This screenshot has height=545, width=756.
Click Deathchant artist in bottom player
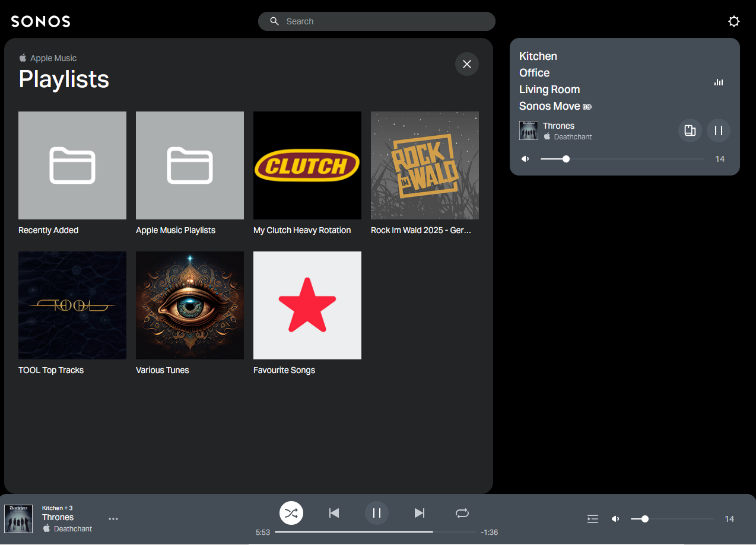(73, 528)
